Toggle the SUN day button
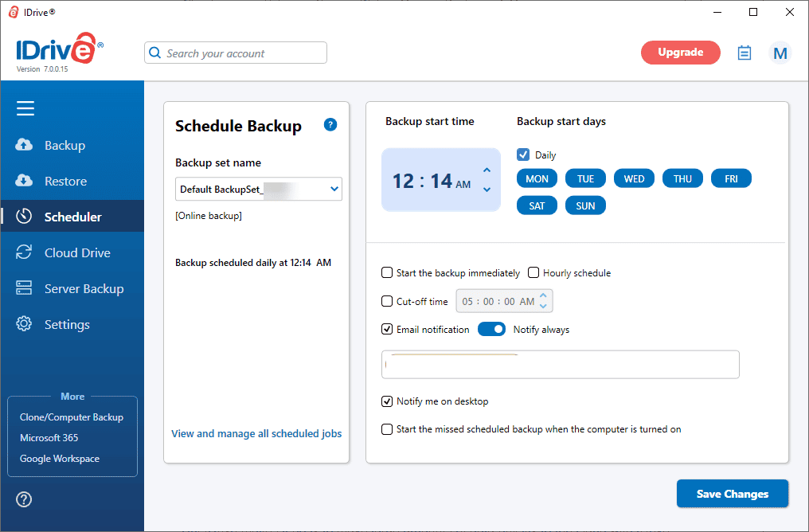Viewport: 809px width, 532px height. 585,205
